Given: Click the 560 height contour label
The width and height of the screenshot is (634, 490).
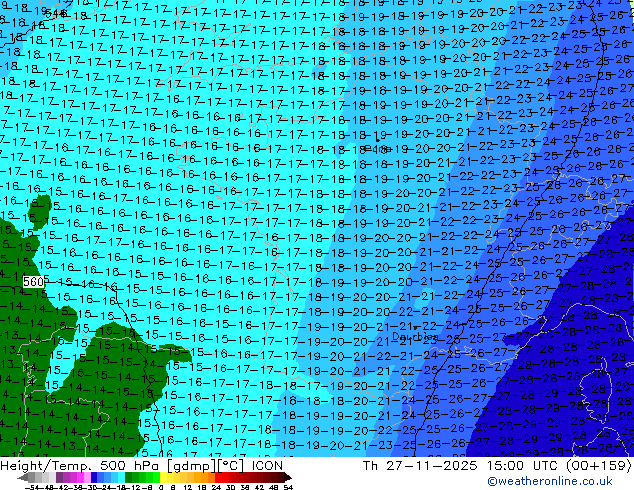Looking at the screenshot, I should point(33,281).
